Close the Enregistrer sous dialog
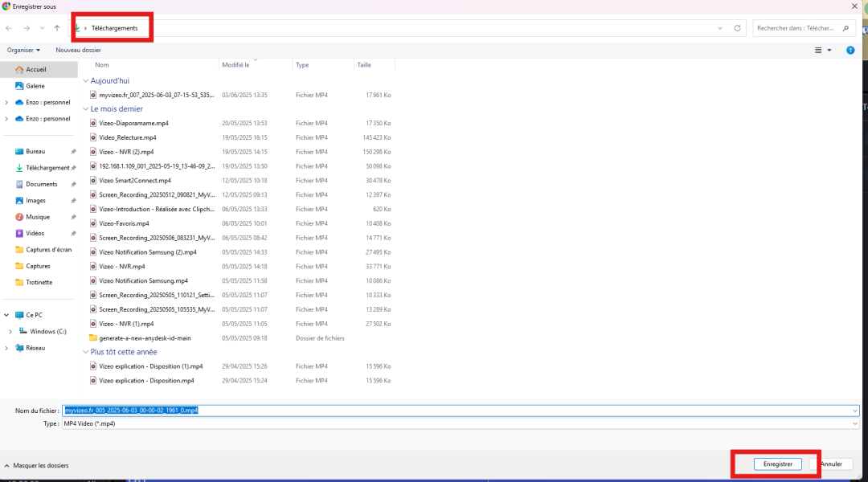This screenshot has height=482, width=868. [x=854, y=6]
